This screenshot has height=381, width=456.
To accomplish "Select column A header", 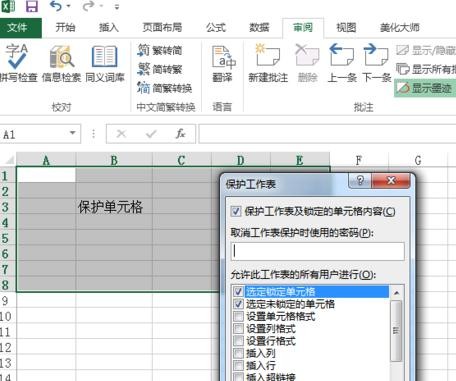I will [46, 160].
